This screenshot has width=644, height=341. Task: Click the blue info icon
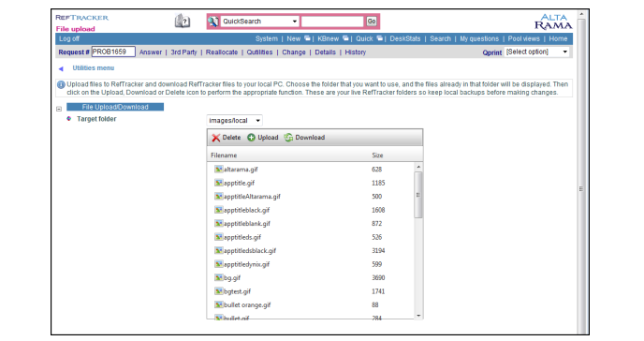tap(61, 84)
